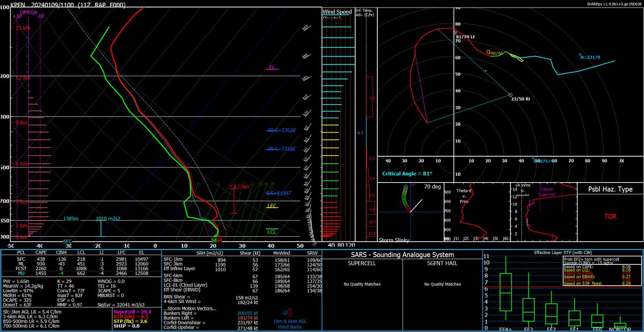Click the SUPERCELL column heading
The height and width of the screenshot is (332, 644).
coord(361,263)
